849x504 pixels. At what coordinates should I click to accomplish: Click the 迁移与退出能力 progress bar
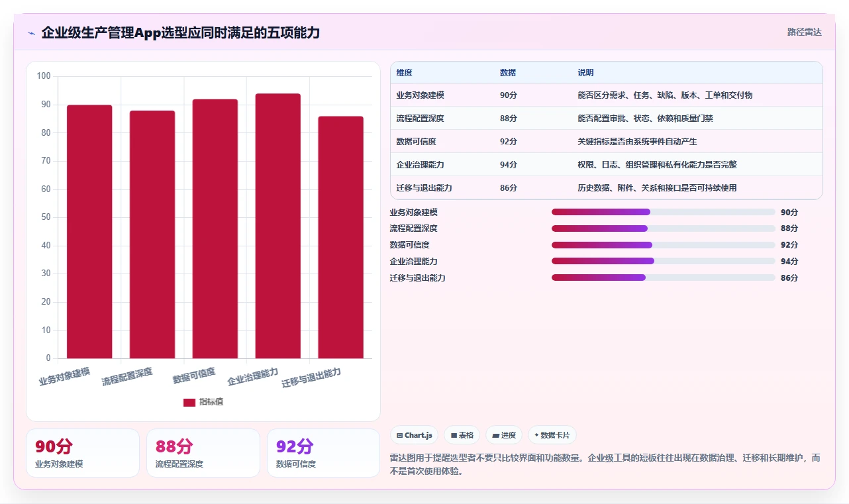click(x=663, y=277)
